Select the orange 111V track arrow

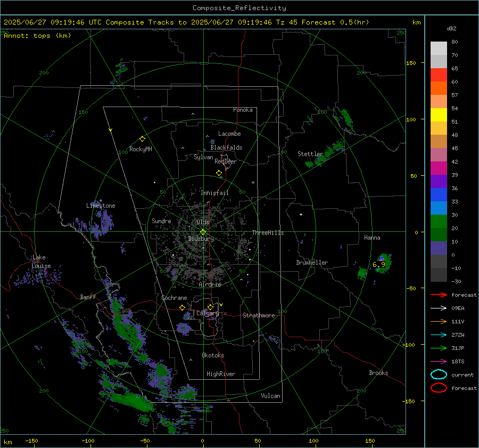point(439,321)
